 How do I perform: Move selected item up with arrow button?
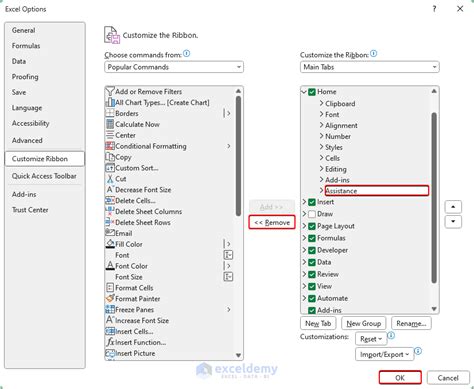coord(453,207)
